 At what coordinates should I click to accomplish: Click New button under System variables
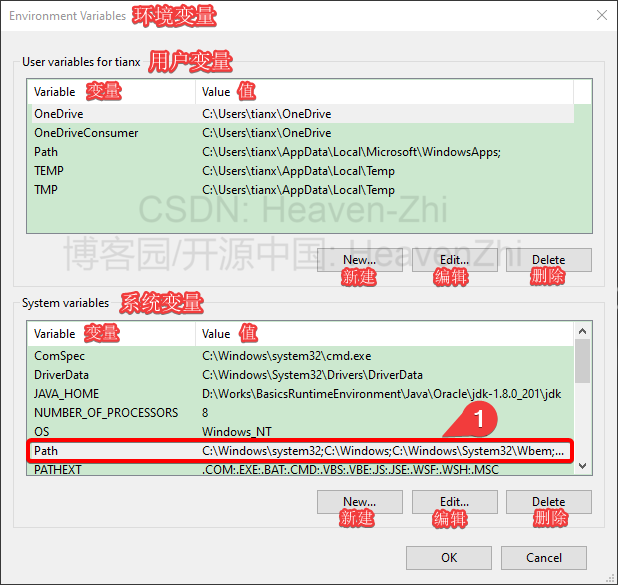pos(359,502)
